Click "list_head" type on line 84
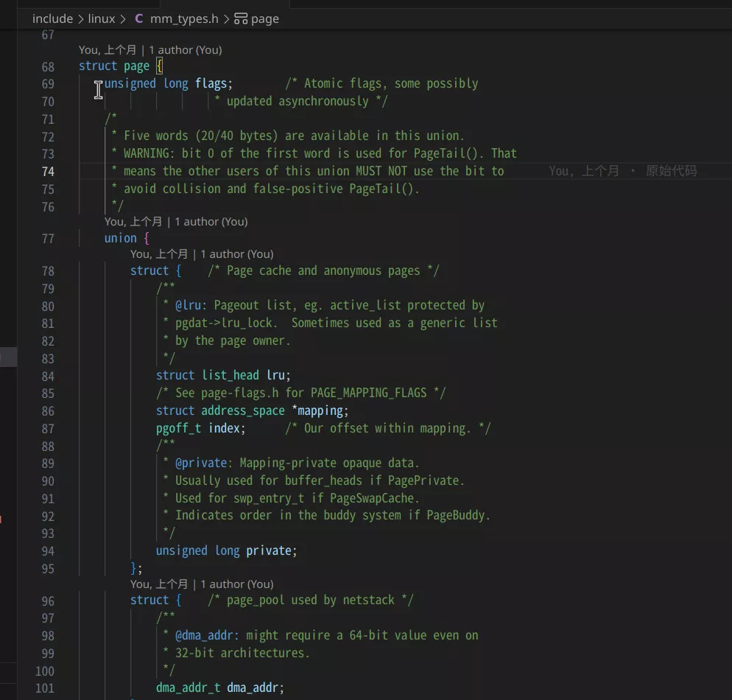 (230, 375)
